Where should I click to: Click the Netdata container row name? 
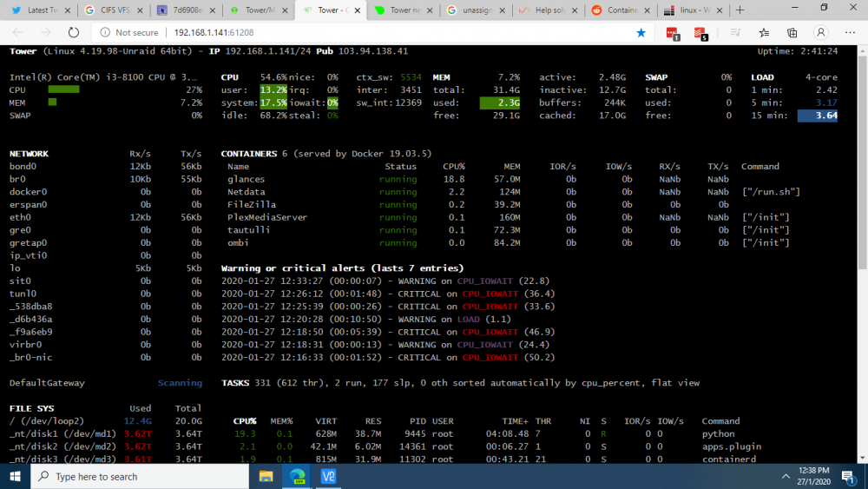coord(246,192)
